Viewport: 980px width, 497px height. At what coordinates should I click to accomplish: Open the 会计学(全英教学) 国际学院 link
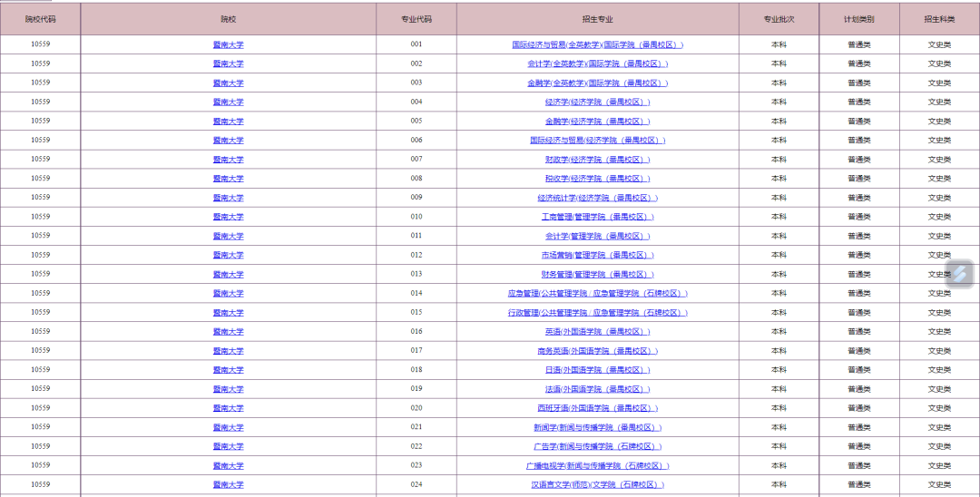pos(597,63)
